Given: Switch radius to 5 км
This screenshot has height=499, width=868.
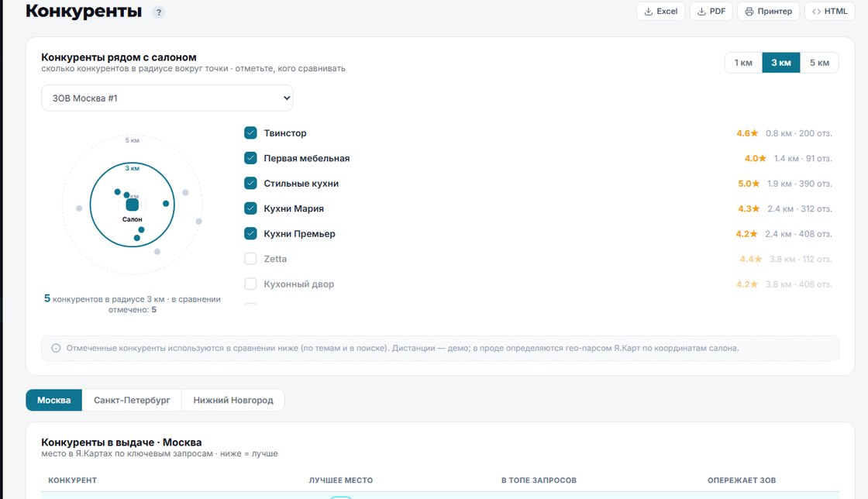Looking at the screenshot, I should (819, 63).
